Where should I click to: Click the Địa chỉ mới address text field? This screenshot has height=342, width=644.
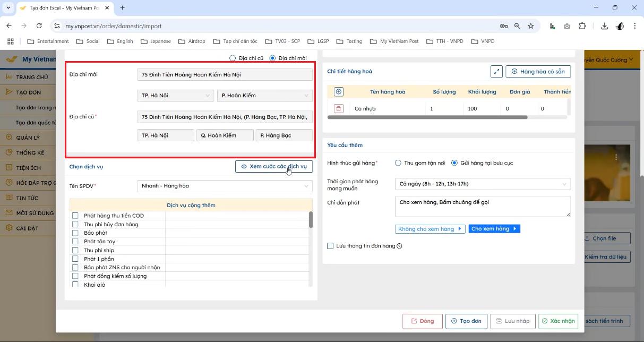tap(225, 74)
